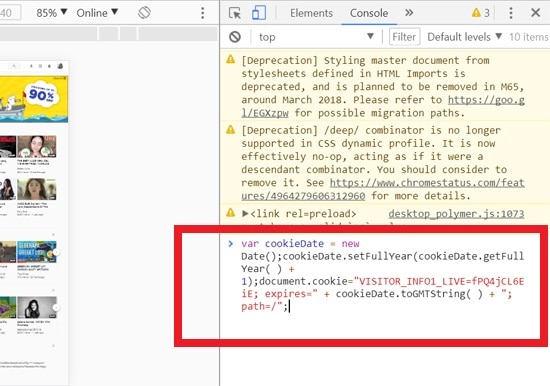Click the warnings count indicator showing 3
Screen dimensions: 550x386
point(481,13)
